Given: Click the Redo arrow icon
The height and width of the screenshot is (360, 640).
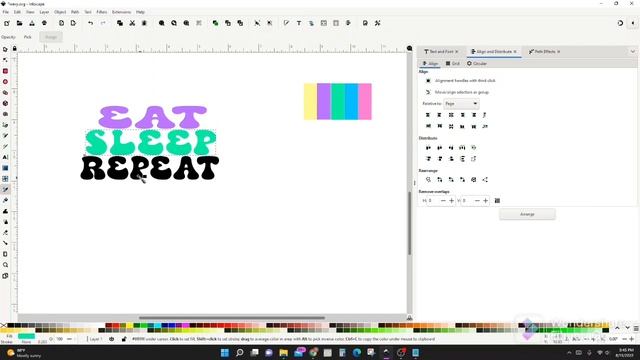Looking at the screenshot, I should click(103, 23).
